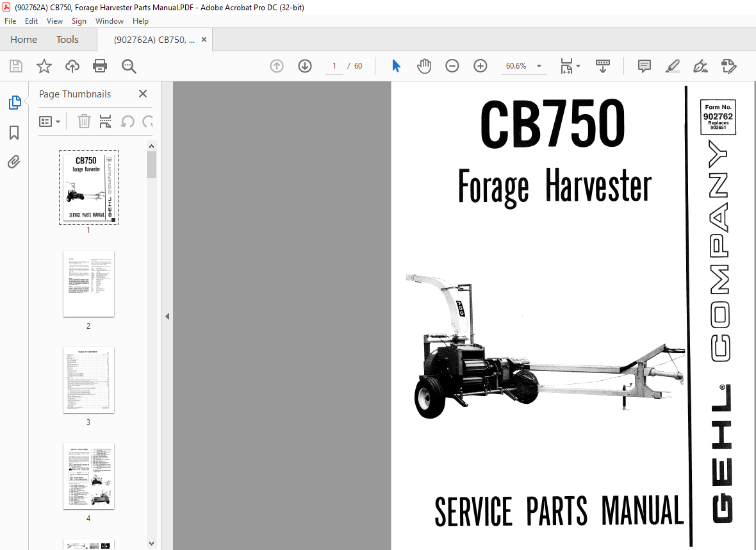Click the Save file icon
This screenshot has width=756, height=550.
(16, 66)
